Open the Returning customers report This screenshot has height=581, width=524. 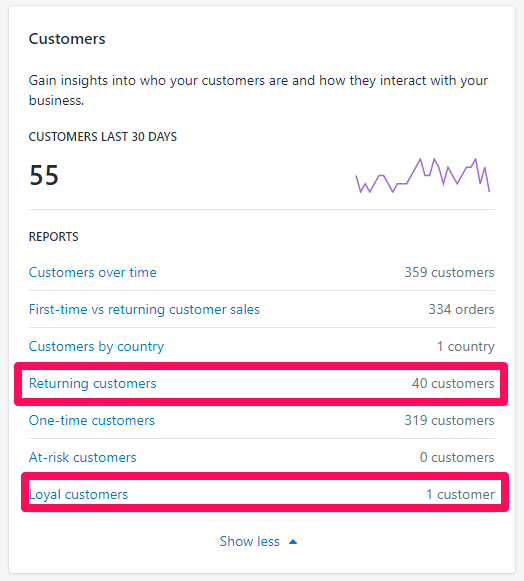[93, 384]
